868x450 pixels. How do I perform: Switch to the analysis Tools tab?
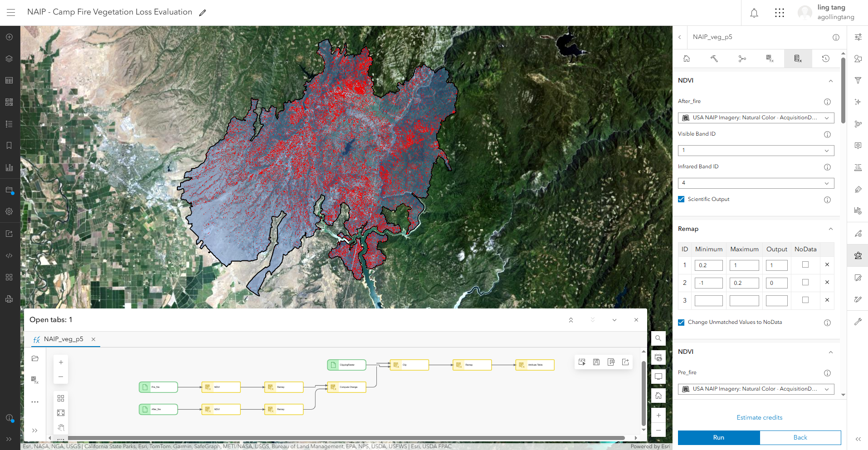click(x=714, y=59)
